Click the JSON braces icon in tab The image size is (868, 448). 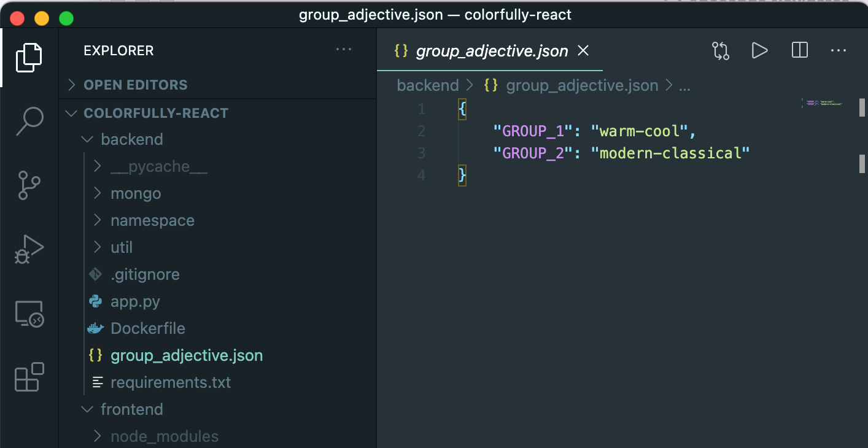click(401, 50)
